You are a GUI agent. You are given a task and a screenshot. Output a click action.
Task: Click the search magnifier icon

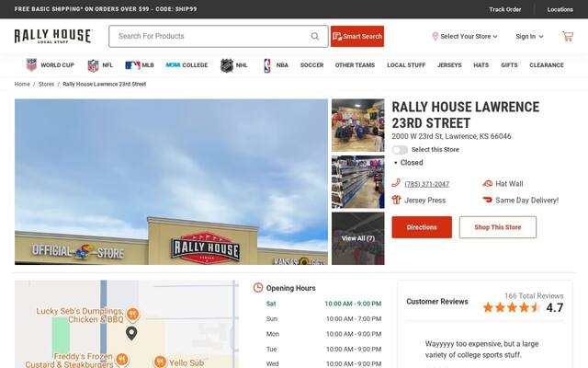[x=315, y=37]
